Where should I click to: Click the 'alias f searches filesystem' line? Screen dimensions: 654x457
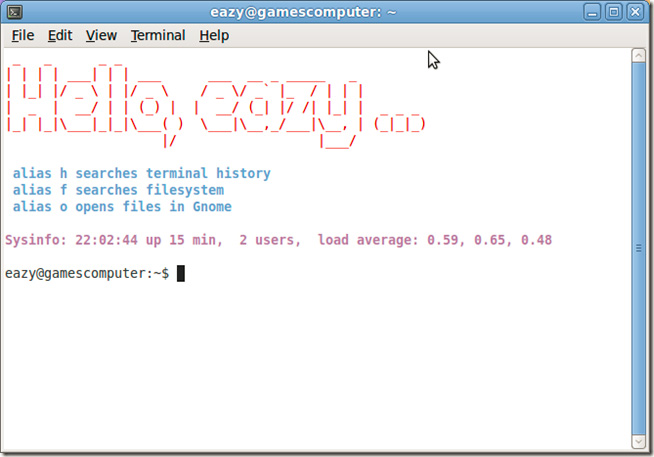point(118,190)
